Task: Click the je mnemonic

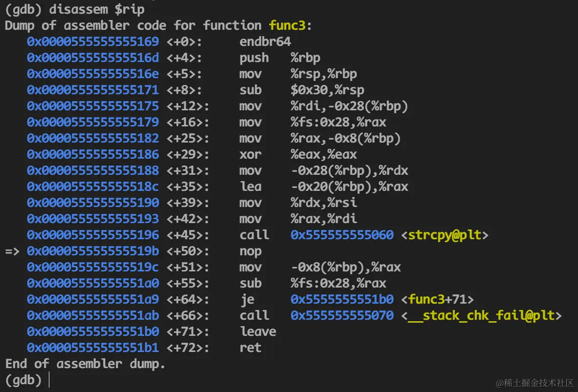Action: (x=247, y=299)
